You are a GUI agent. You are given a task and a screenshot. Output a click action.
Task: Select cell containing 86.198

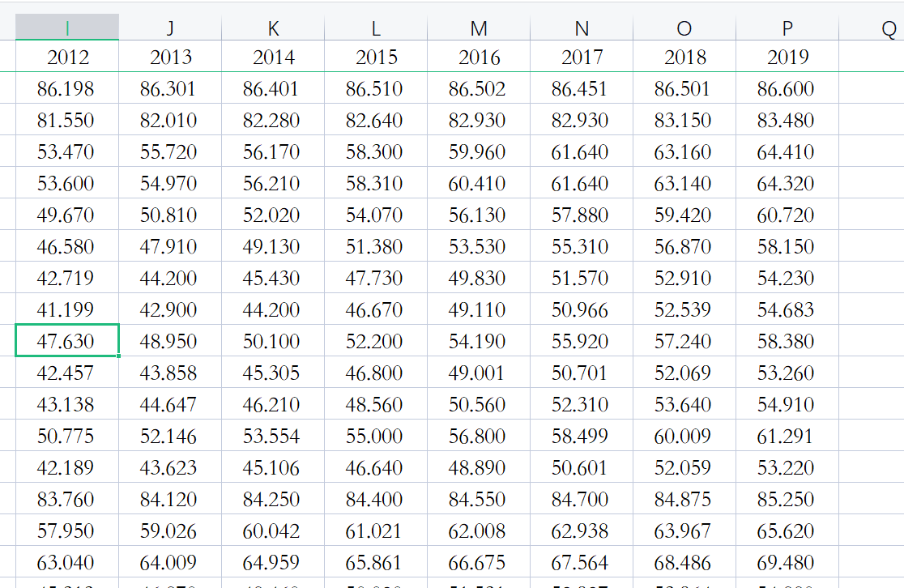pyautogui.click(x=67, y=88)
